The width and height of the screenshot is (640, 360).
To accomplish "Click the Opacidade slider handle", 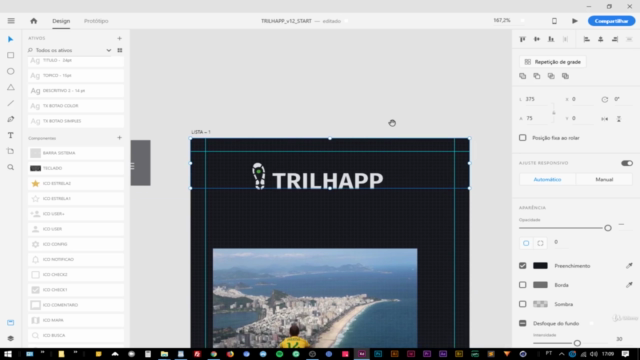I will (608, 228).
